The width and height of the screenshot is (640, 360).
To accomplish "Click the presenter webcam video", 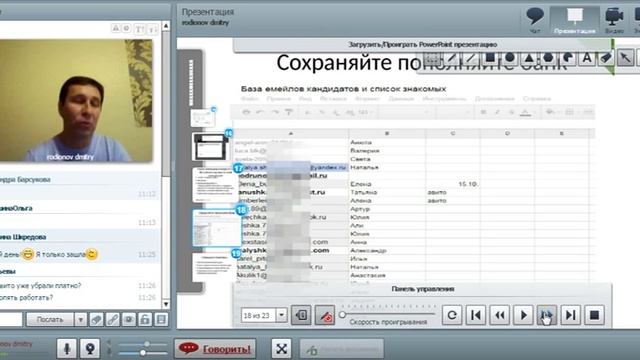I will pyautogui.click(x=76, y=101).
